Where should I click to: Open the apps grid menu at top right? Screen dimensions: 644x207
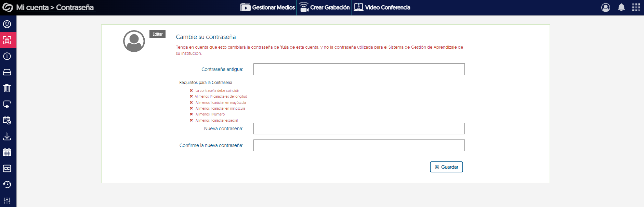636,8
